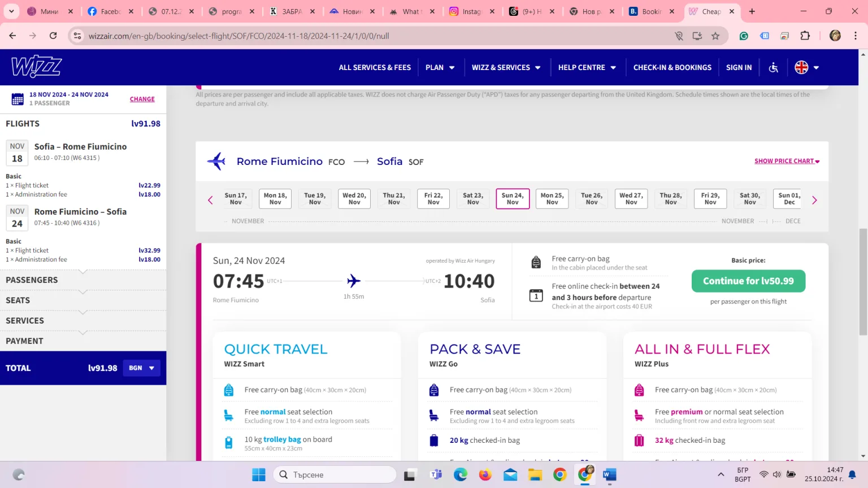Select return date Mon 25, Nov
Screen dimensions: 868x488
(x=552, y=199)
